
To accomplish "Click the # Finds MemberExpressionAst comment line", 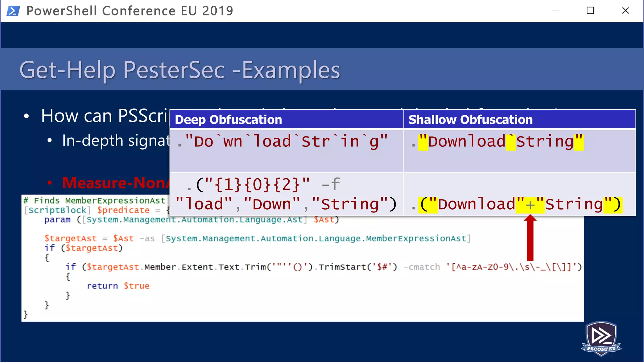I will click(94, 200).
